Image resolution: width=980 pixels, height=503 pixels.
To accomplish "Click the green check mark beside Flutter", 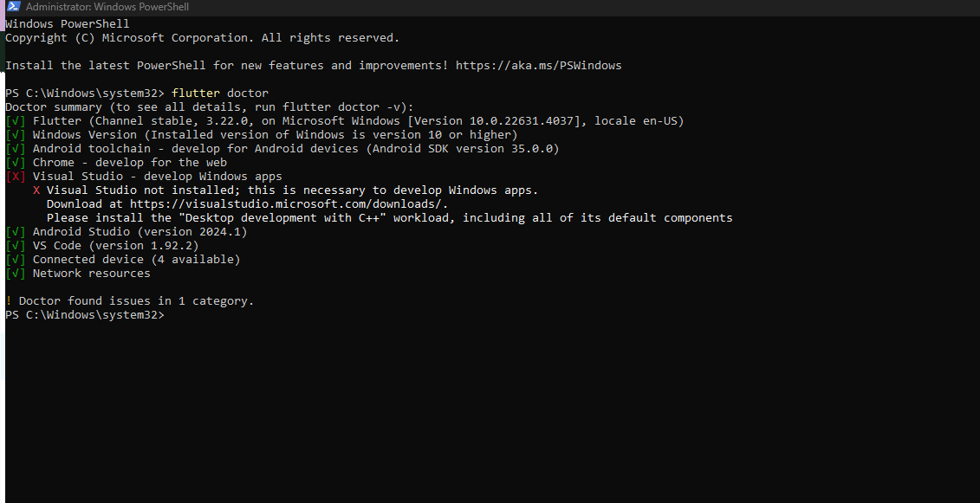I will (16, 121).
